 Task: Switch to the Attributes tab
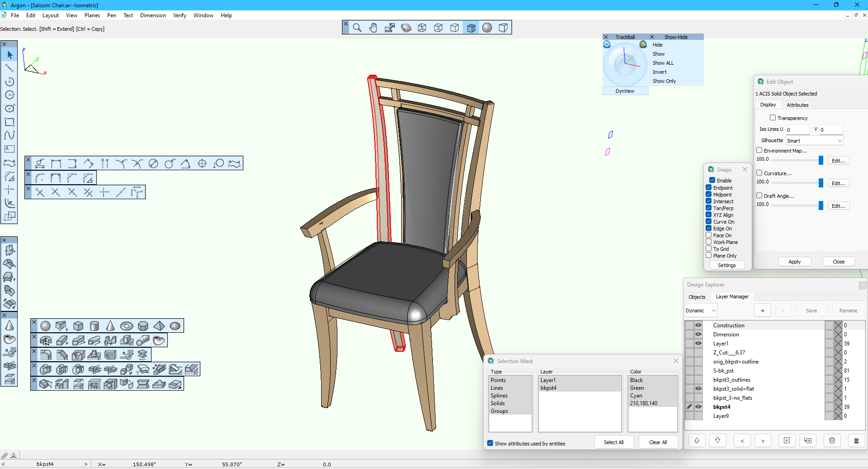[797, 105]
